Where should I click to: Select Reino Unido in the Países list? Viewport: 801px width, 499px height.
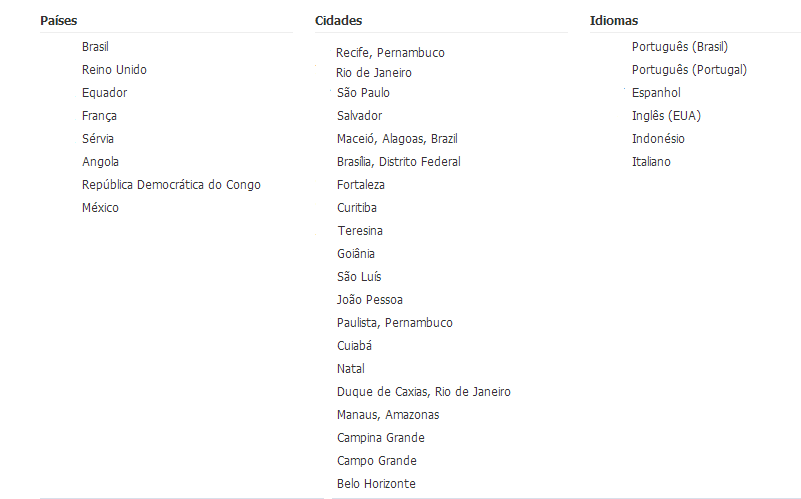point(114,70)
